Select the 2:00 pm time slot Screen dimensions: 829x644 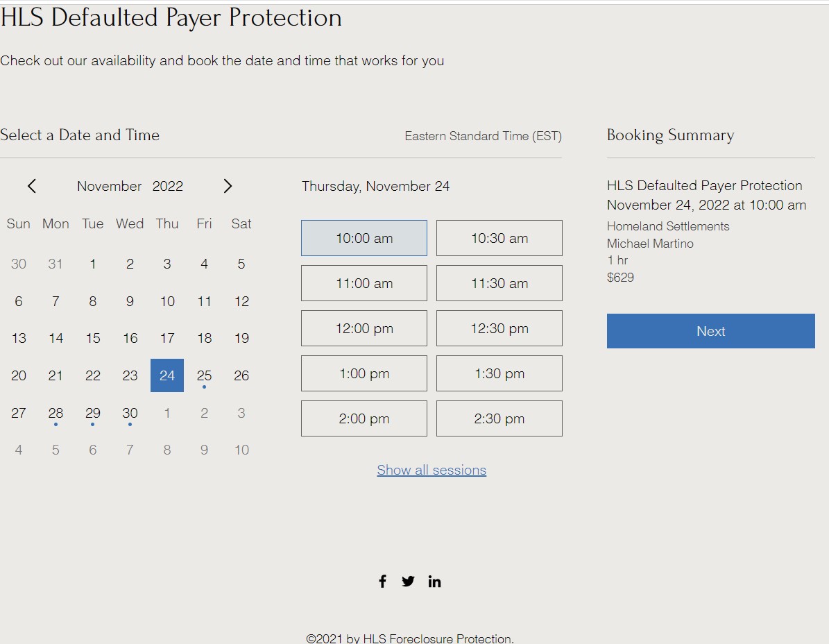point(364,418)
